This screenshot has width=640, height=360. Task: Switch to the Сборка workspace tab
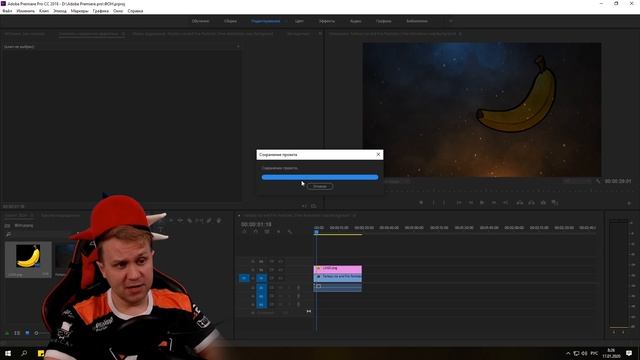coord(230,21)
